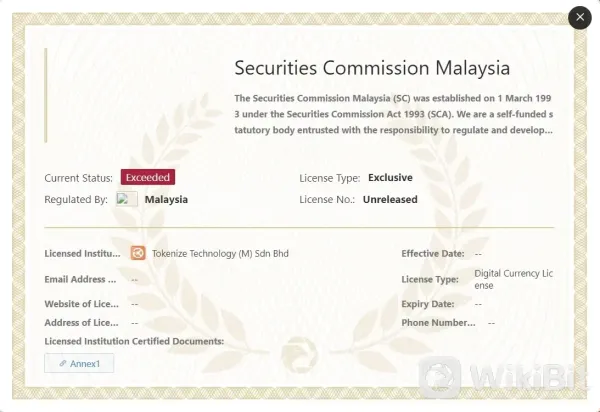
Task: Click the Securities Commission description paragraph
Action: [x=393, y=114]
